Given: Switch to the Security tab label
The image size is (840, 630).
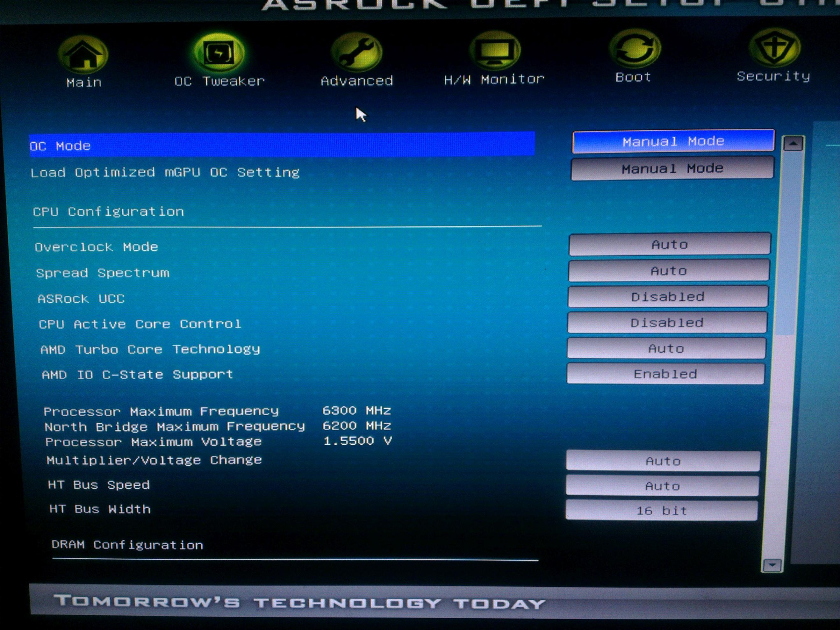Looking at the screenshot, I should (x=773, y=76).
